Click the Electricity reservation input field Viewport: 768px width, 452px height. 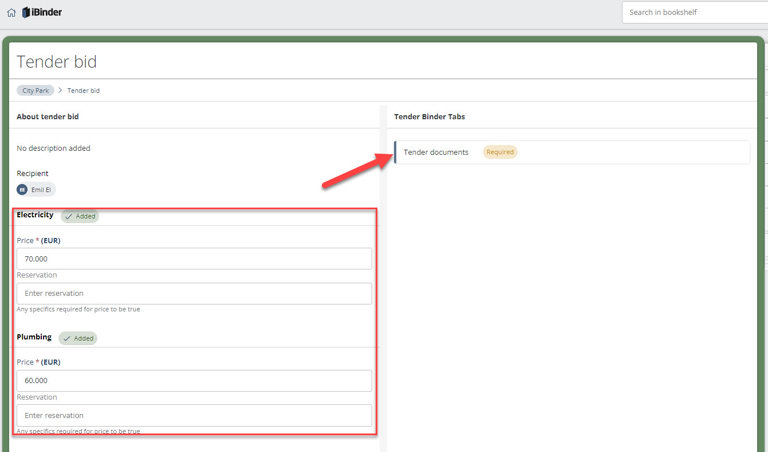click(194, 293)
